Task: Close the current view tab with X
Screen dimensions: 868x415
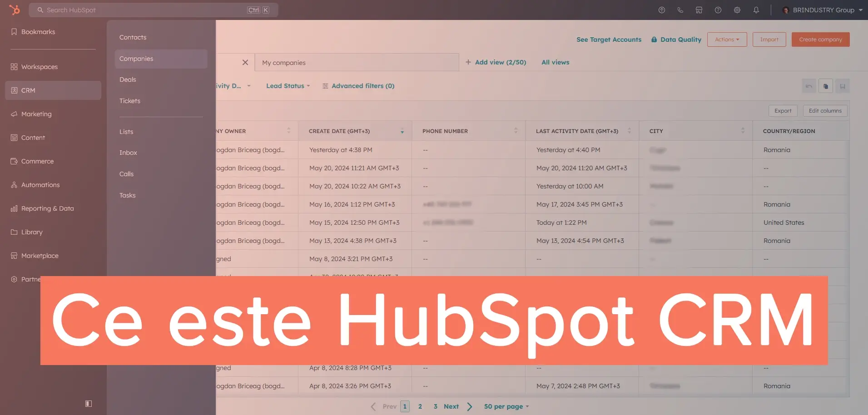Action: point(245,63)
